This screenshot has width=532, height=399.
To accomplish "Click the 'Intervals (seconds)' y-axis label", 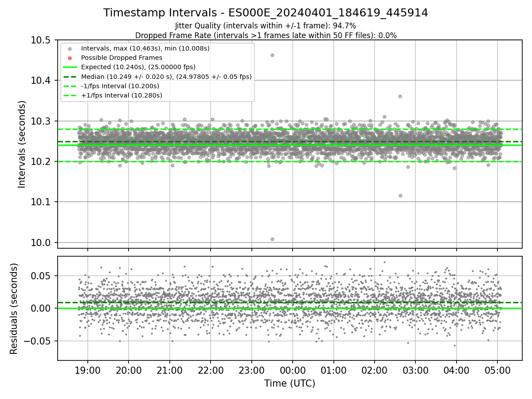I will 22,144.
